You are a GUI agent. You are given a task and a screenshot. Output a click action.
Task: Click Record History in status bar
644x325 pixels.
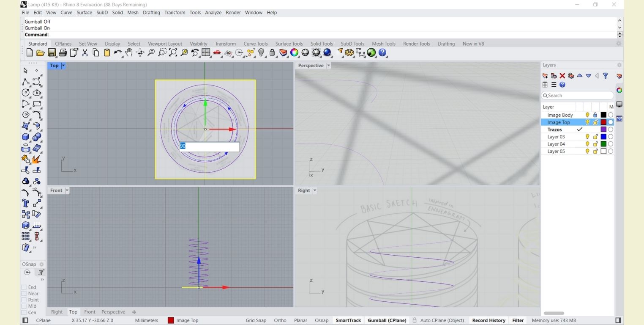[x=488, y=320]
